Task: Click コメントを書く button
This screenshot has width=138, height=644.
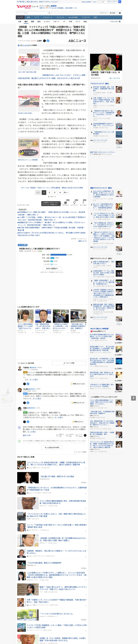Action: 69,363
